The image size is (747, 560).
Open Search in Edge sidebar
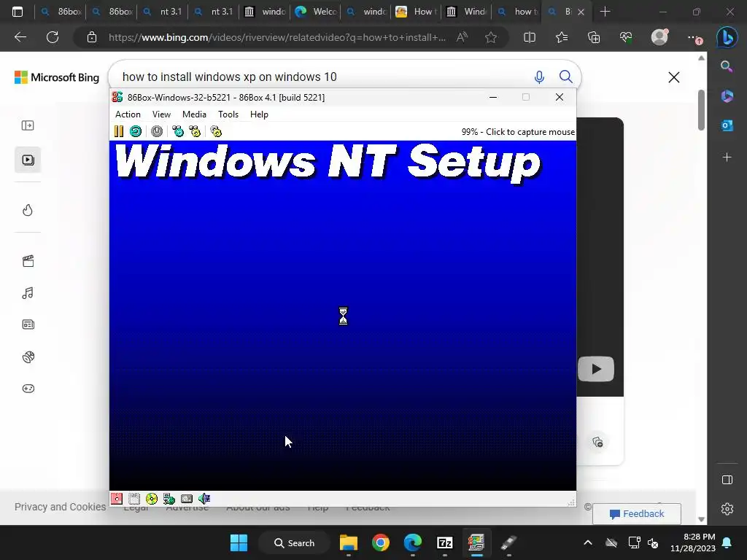727,66
